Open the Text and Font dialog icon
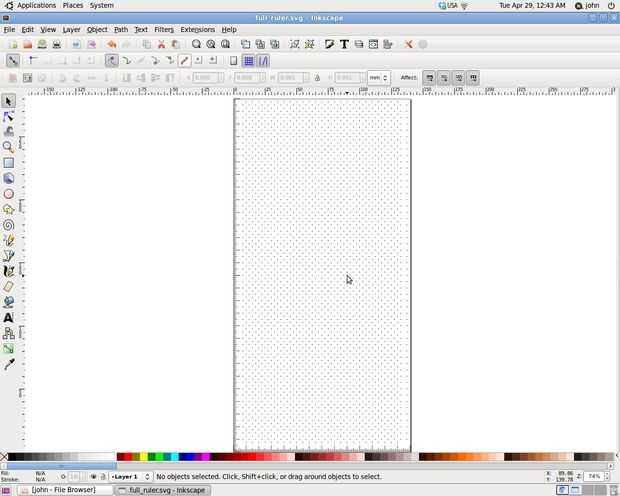Image resolution: width=620 pixels, height=496 pixels. (344, 44)
